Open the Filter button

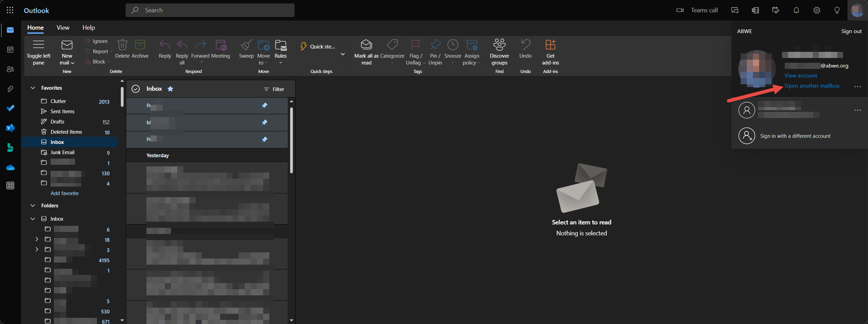tap(274, 89)
